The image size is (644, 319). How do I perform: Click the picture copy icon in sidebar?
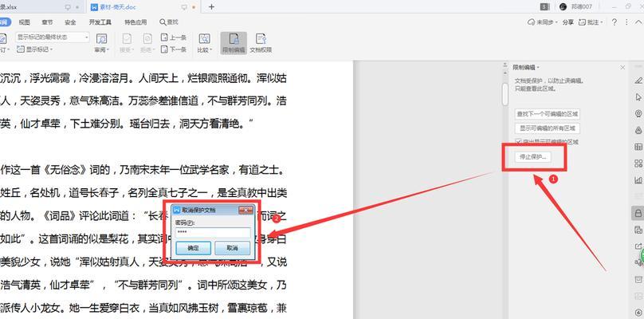tap(638, 230)
